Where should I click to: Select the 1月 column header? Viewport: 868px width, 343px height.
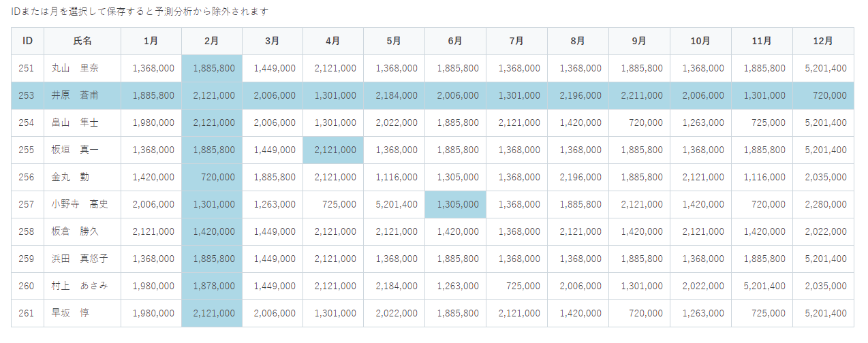pyautogui.click(x=151, y=41)
